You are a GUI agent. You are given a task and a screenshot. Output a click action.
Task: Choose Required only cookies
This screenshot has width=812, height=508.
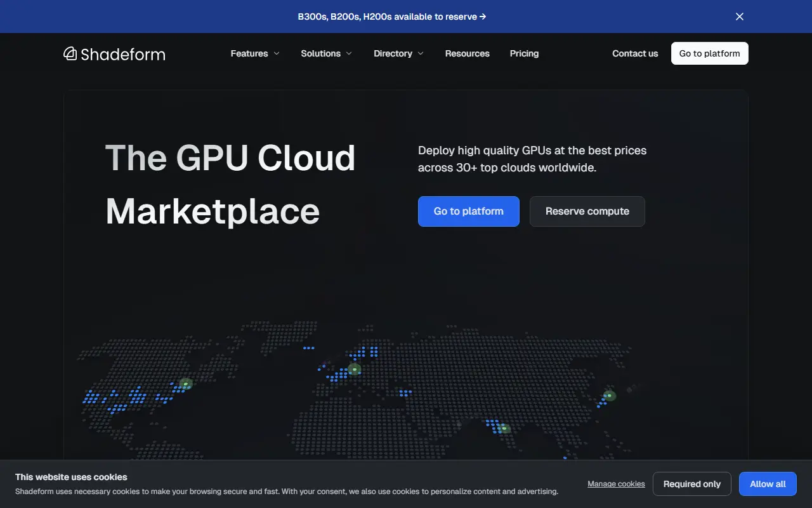pyautogui.click(x=692, y=484)
